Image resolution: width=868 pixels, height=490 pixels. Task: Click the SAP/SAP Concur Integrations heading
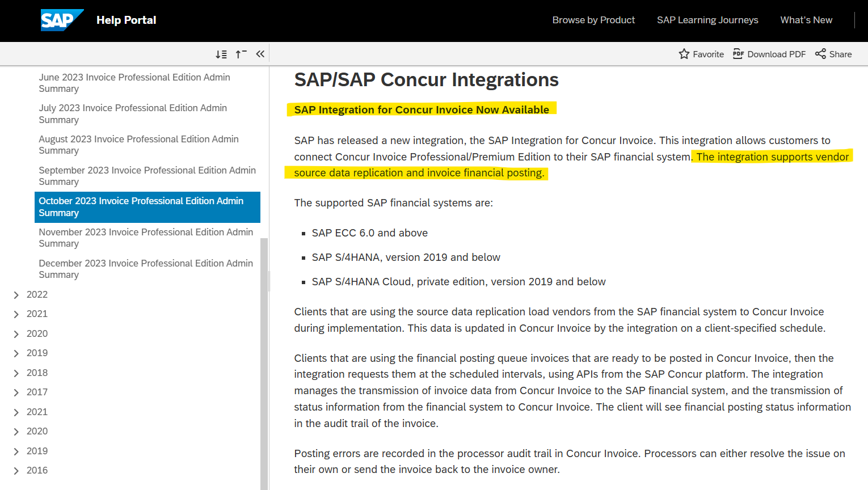(x=426, y=80)
